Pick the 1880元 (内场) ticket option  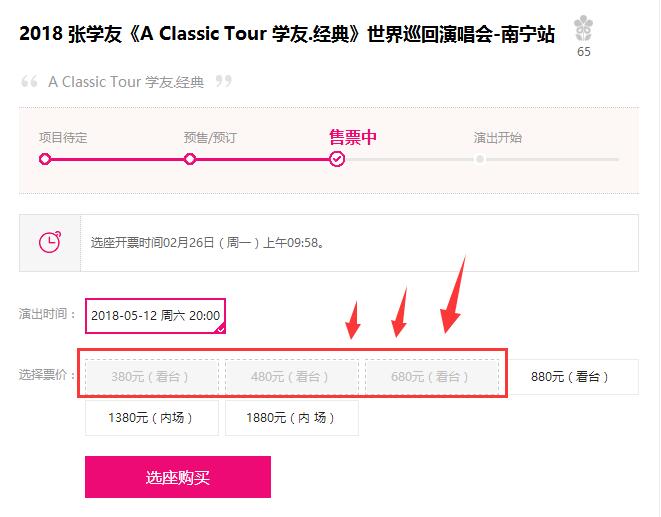coord(292,417)
